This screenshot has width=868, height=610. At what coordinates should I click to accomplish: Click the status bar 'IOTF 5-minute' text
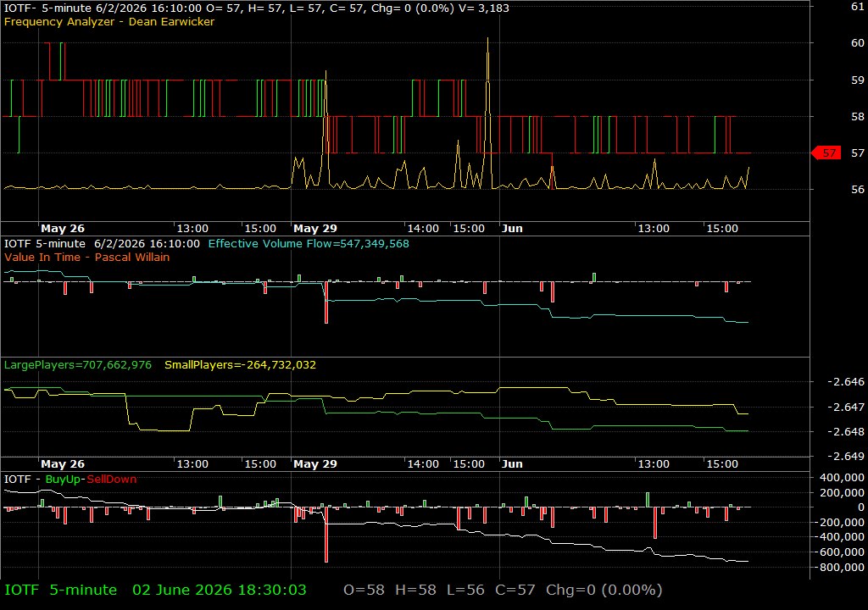[61, 590]
